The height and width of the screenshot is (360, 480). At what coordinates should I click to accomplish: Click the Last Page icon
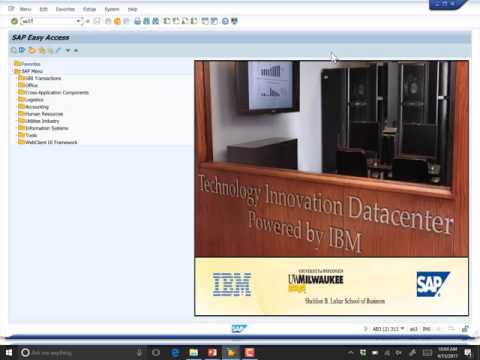pyautogui.click(x=194, y=21)
